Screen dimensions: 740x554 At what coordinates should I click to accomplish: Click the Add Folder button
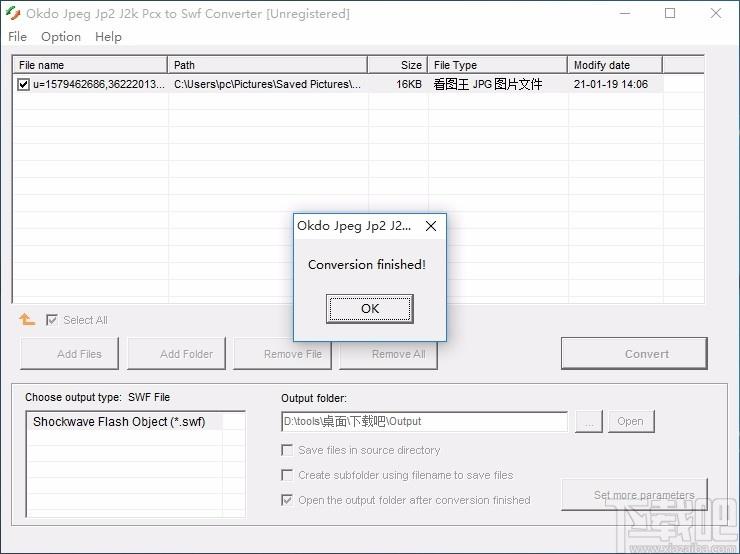click(x=177, y=353)
